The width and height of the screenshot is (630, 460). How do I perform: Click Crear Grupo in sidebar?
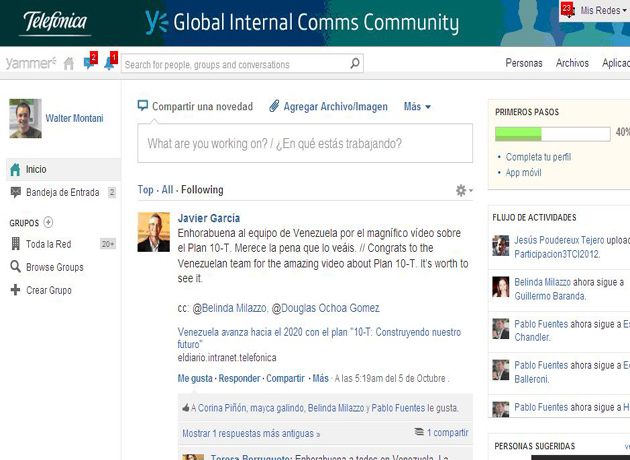(x=48, y=290)
